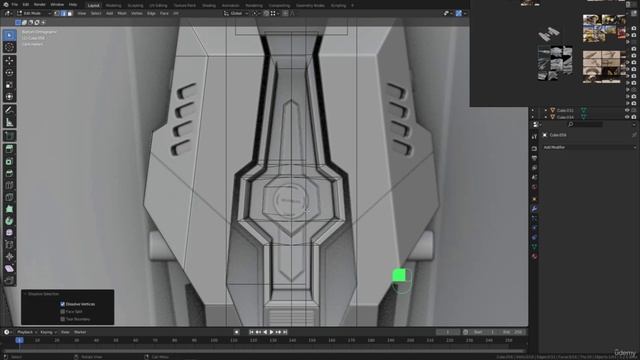Screen dimensions: 640x360
Task: Switch to the UV Editing workspace tab
Action: pos(158,6)
